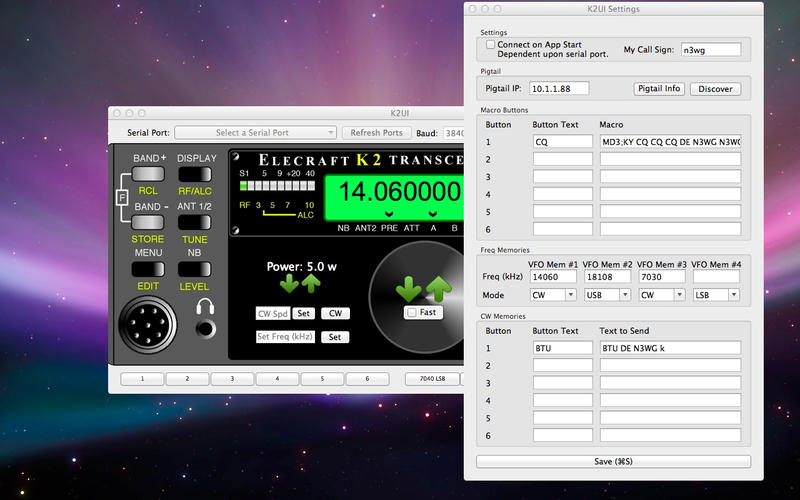Click the Discover pigtail button
The image size is (800, 500).
(716, 88)
